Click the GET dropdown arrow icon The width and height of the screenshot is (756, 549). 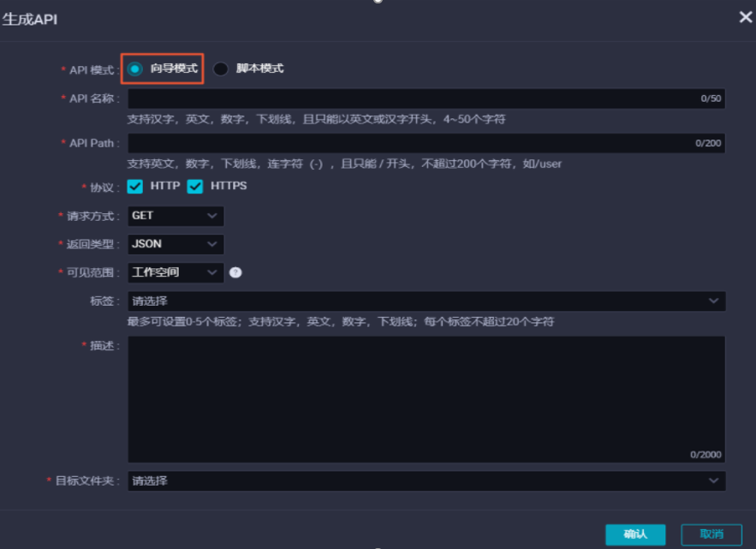[214, 217]
